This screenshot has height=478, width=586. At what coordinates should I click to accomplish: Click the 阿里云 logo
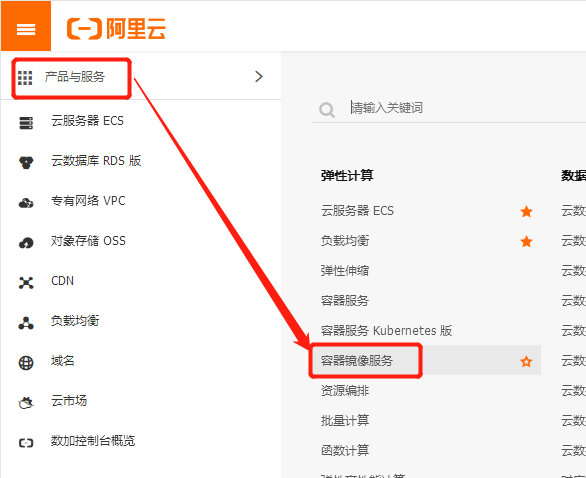pyautogui.click(x=116, y=28)
